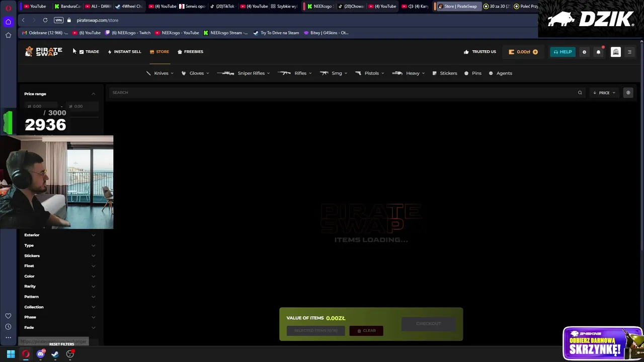Click the maximum price input
The width and height of the screenshot is (644, 362).
(82, 107)
